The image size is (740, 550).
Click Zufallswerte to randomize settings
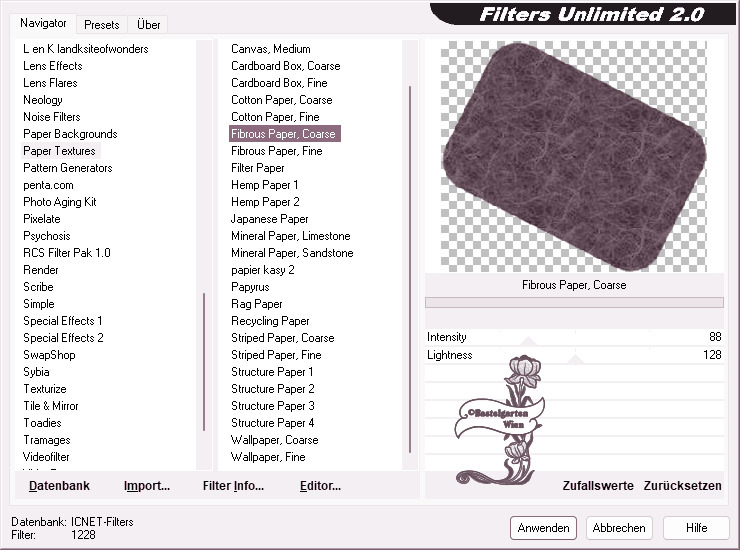click(x=598, y=486)
